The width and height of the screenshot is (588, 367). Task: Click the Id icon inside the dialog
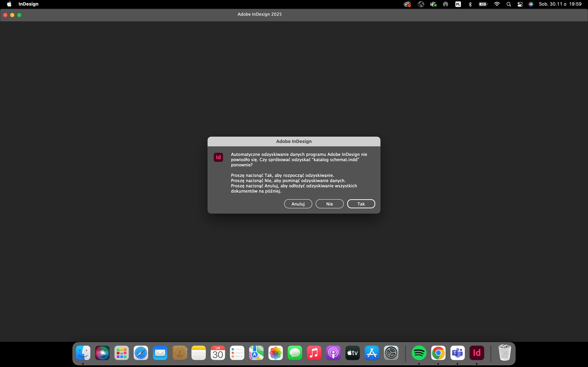(218, 157)
